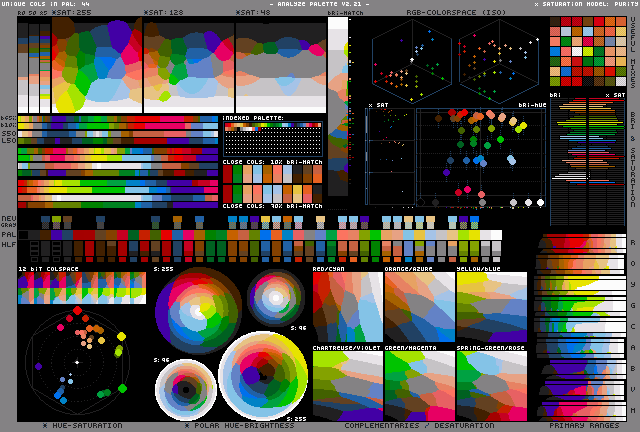Pick the violet dot on hue-saturation hexagon
Viewport: 640px width, 432px height.
tap(38, 366)
